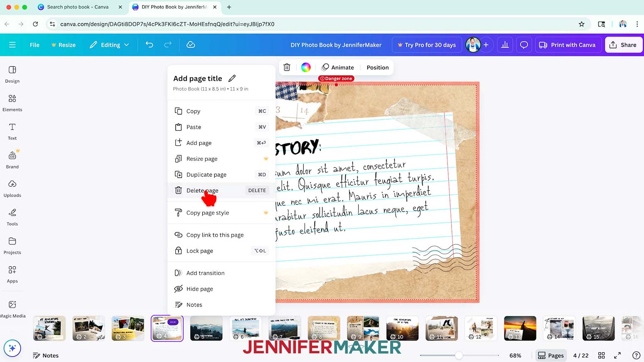Select Copy from context menu
Screen dimensions: 644x362
pyautogui.click(x=221, y=111)
